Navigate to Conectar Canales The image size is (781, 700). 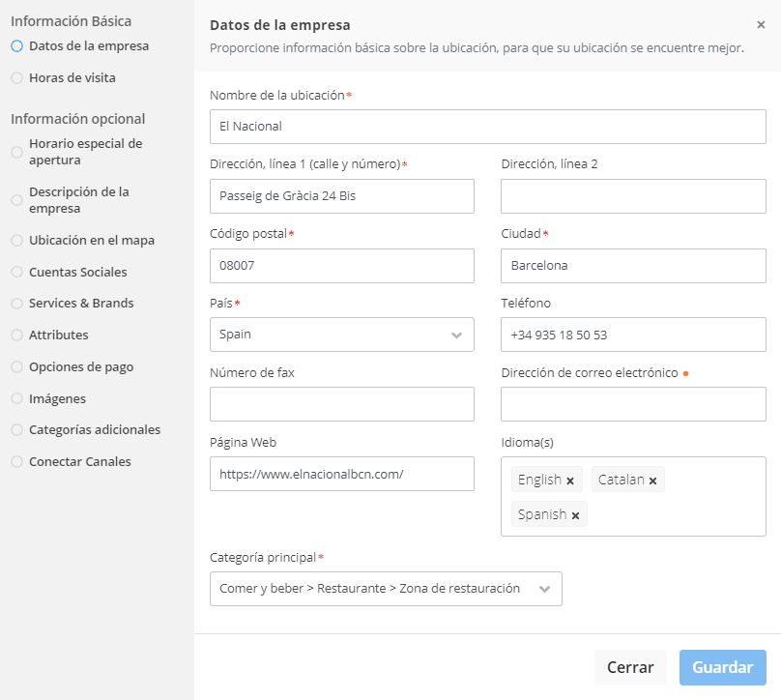point(79,461)
